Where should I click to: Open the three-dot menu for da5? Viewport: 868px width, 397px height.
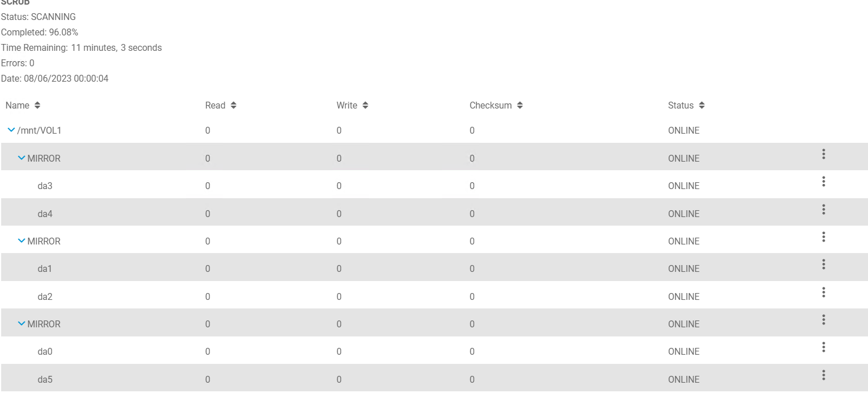click(x=823, y=375)
